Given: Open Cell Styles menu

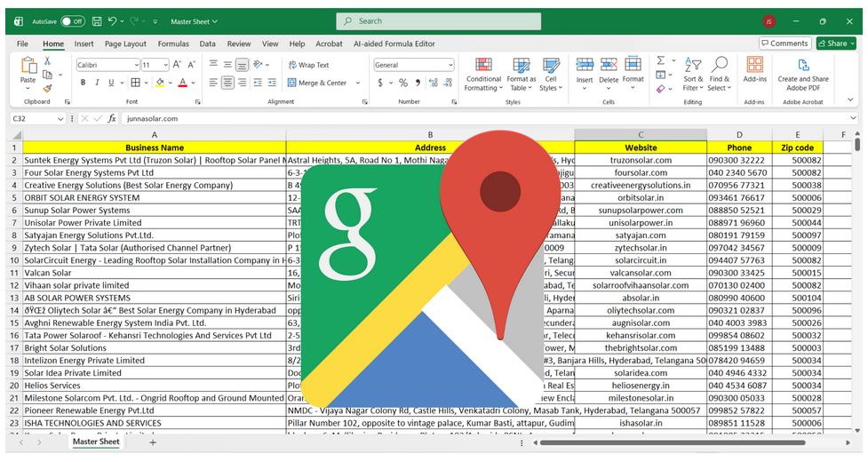Looking at the screenshot, I should (551, 75).
